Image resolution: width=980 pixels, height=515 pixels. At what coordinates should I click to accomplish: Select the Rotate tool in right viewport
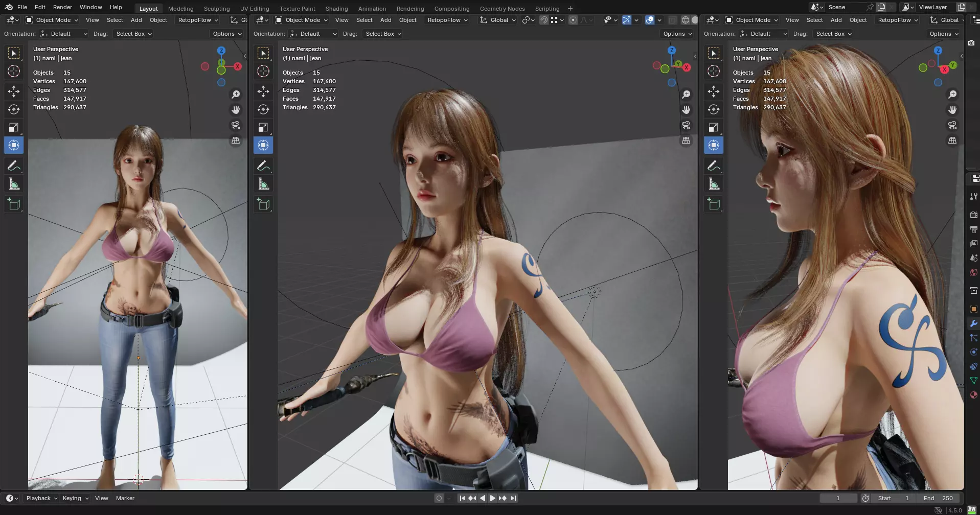(714, 110)
